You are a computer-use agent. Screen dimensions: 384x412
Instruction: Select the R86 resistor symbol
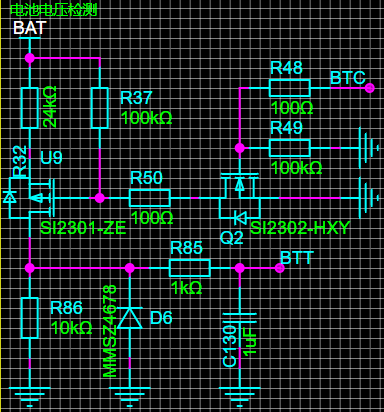tap(30, 318)
